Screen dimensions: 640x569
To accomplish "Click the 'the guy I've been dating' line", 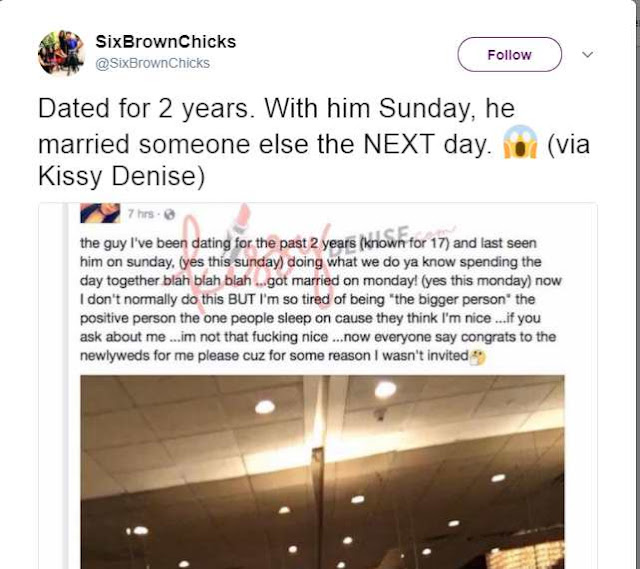I will pos(308,243).
